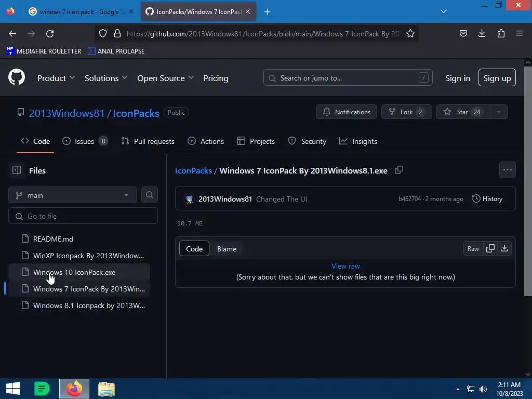Open a new browser tab with plus
Image resolution: width=532 pixels, height=399 pixels.
pyautogui.click(x=268, y=12)
